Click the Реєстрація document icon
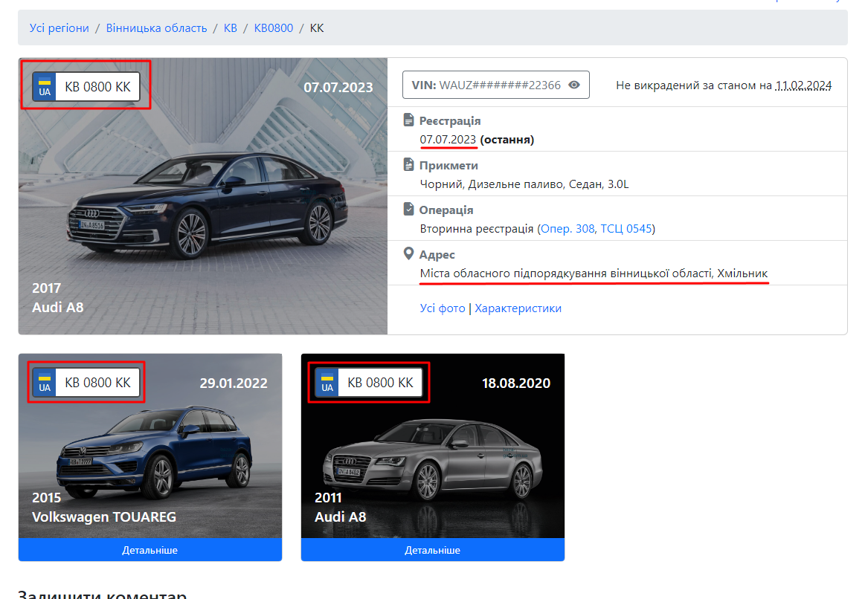The width and height of the screenshot is (868, 599). pos(408,120)
